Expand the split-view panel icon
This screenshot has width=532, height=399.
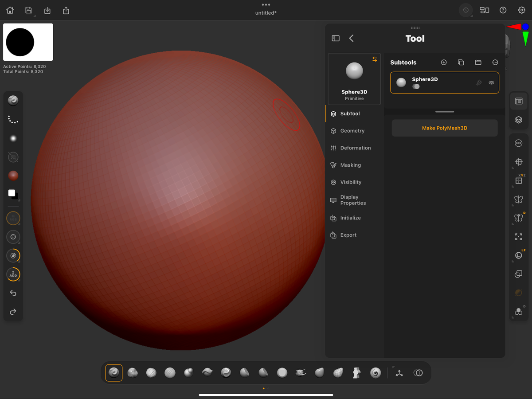coord(336,38)
